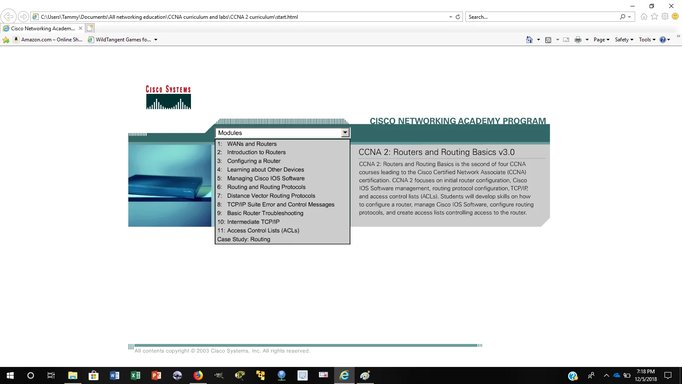Open a new blank tab button

[x=90, y=28]
